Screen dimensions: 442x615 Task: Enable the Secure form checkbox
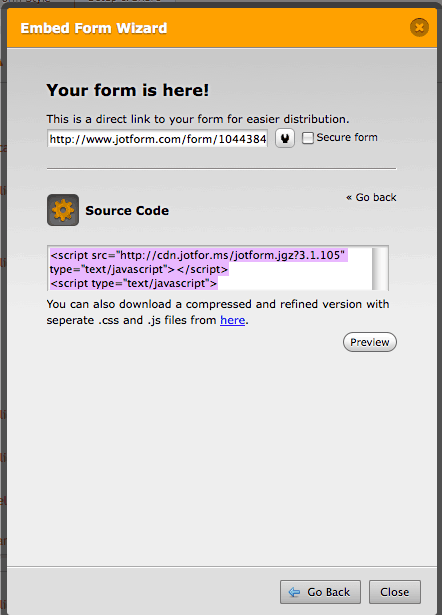coord(308,138)
